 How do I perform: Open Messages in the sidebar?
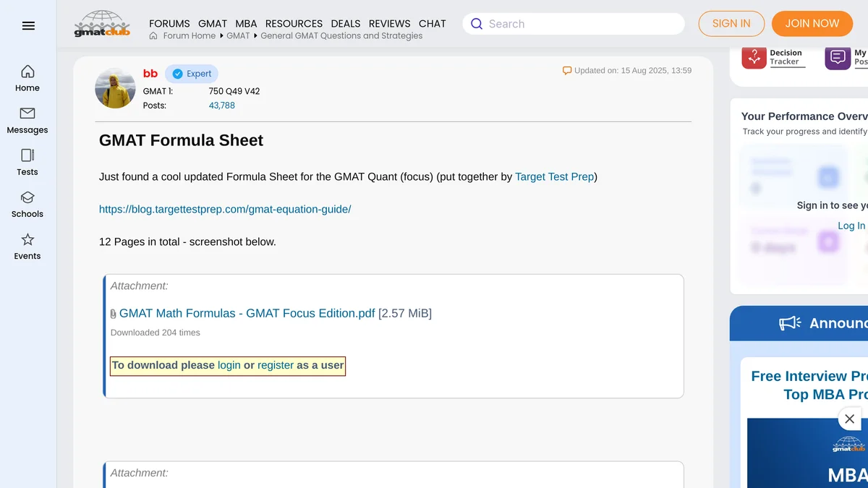pos(27,121)
